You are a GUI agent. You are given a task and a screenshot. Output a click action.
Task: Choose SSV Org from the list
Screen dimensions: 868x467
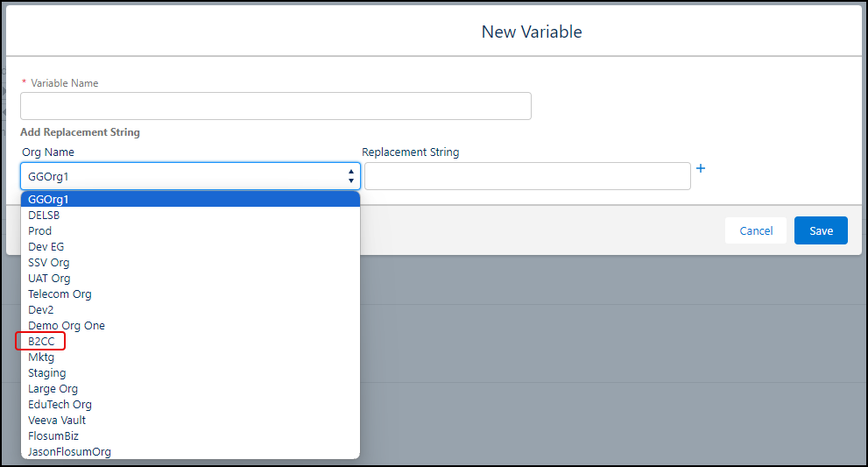[190, 263]
